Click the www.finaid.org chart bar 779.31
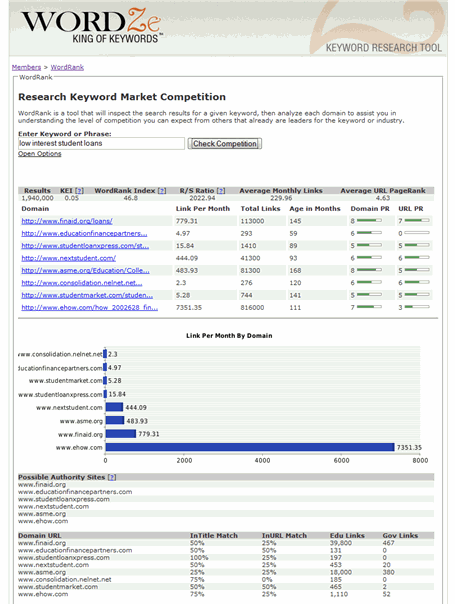This screenshot has width=455, height=604. tap(121, 434)
